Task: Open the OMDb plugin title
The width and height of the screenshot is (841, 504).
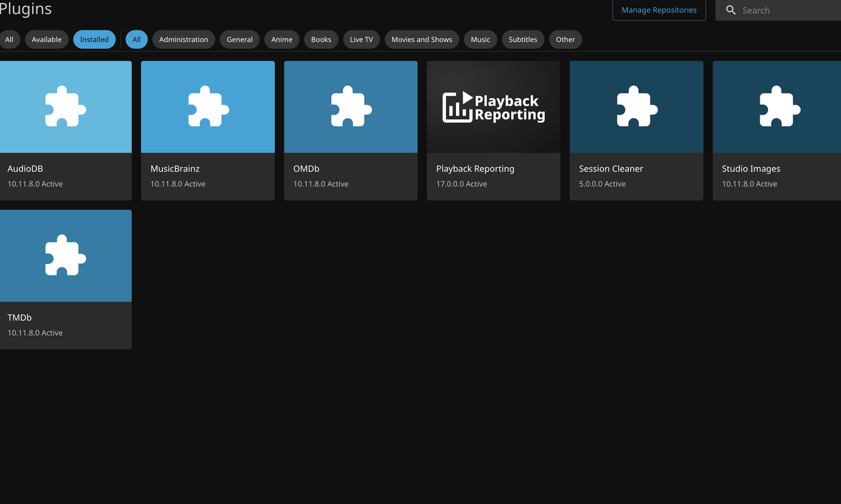Action: 306,169
